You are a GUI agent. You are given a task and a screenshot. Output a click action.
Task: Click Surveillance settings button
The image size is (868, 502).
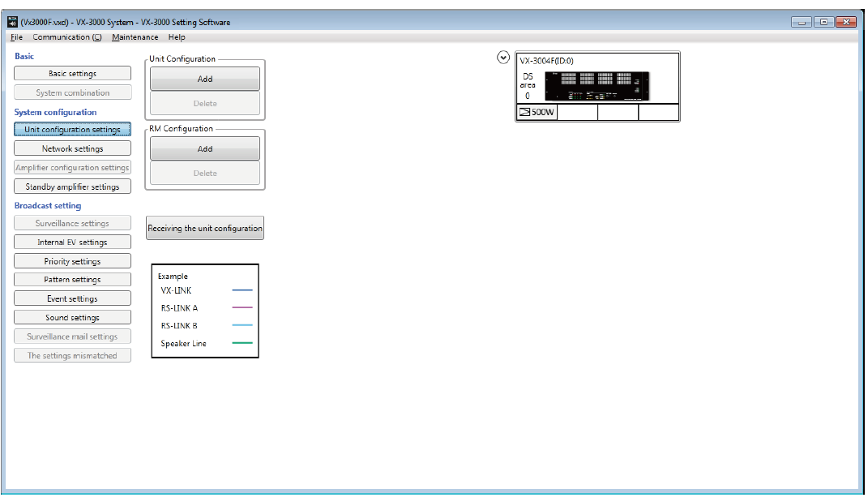(x=72, y=223)
